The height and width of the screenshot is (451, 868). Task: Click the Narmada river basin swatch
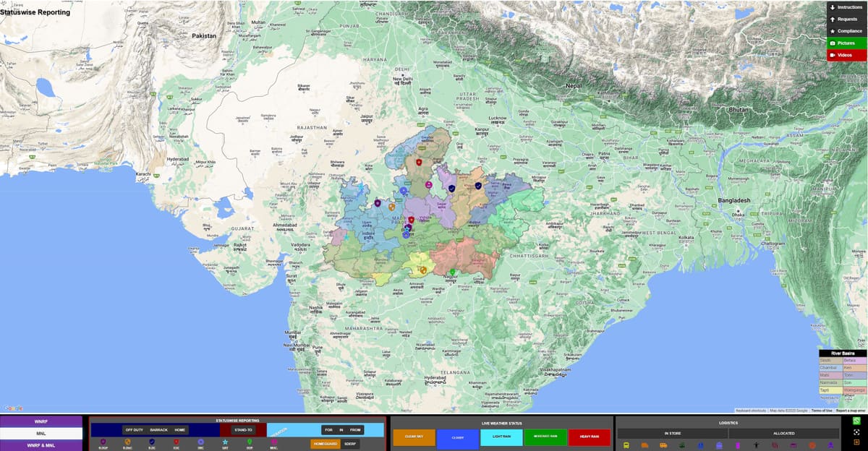coord(830,382)
